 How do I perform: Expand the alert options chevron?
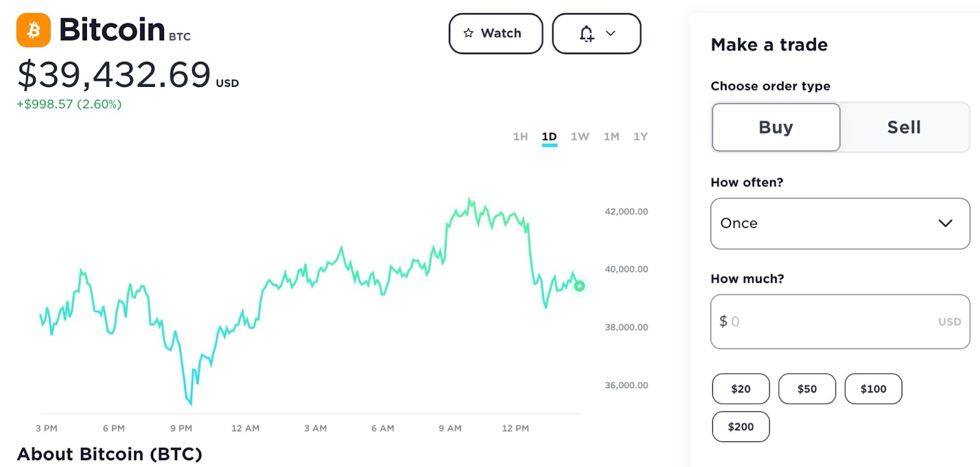tap(611, 33)
